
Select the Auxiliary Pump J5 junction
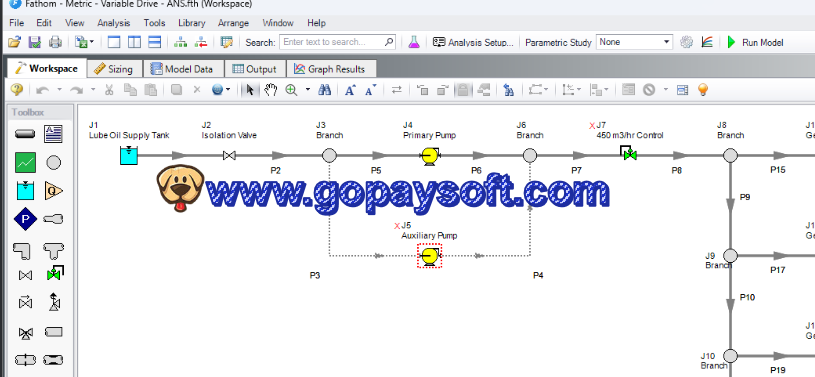[x=429, y=256]
